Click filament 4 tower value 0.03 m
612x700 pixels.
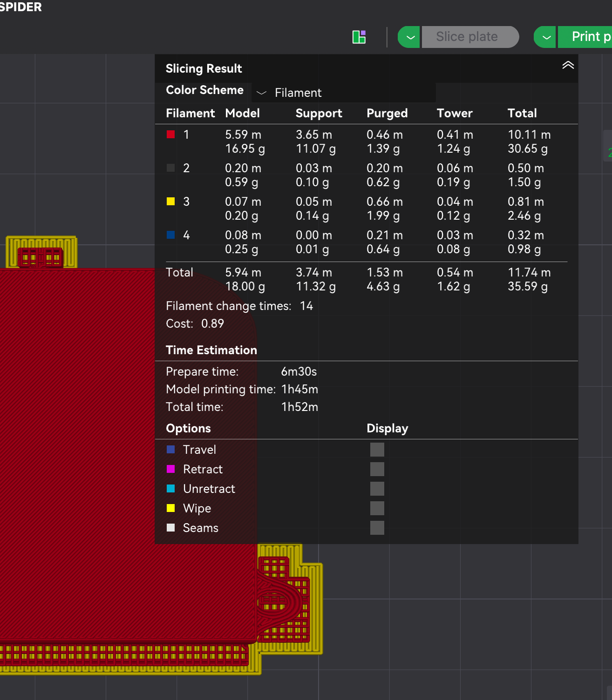pos(455,235)
